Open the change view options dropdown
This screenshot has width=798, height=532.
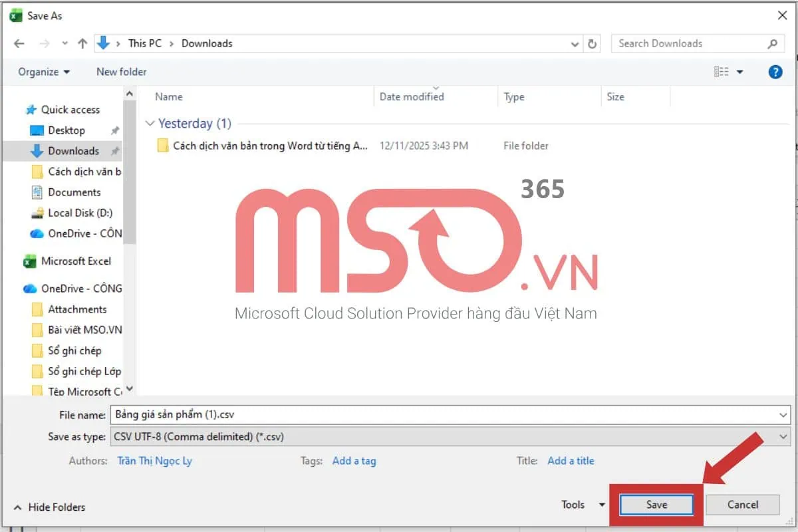pos(739,72)
